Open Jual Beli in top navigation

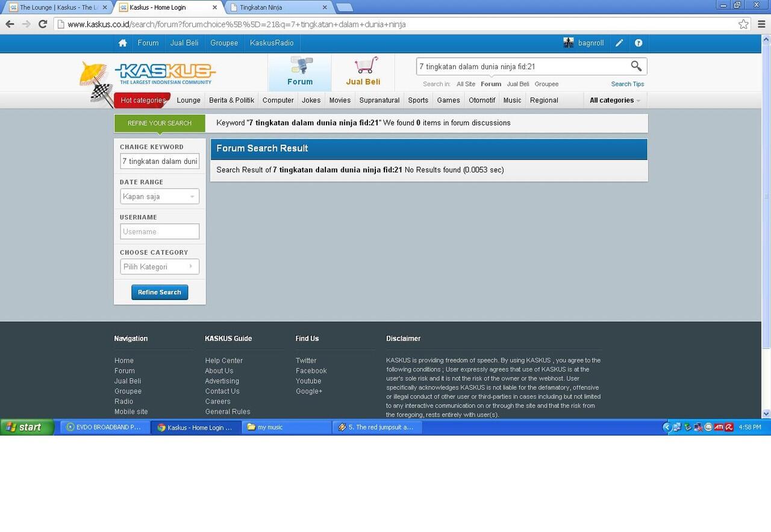[x=184, y=43]
